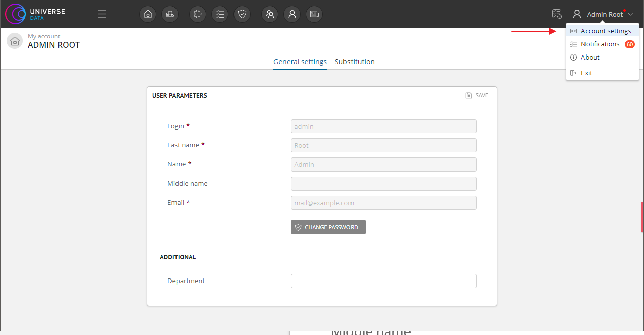Switch to Substitution tab
This screenshot has width=644, height=335.
(355, 62)
